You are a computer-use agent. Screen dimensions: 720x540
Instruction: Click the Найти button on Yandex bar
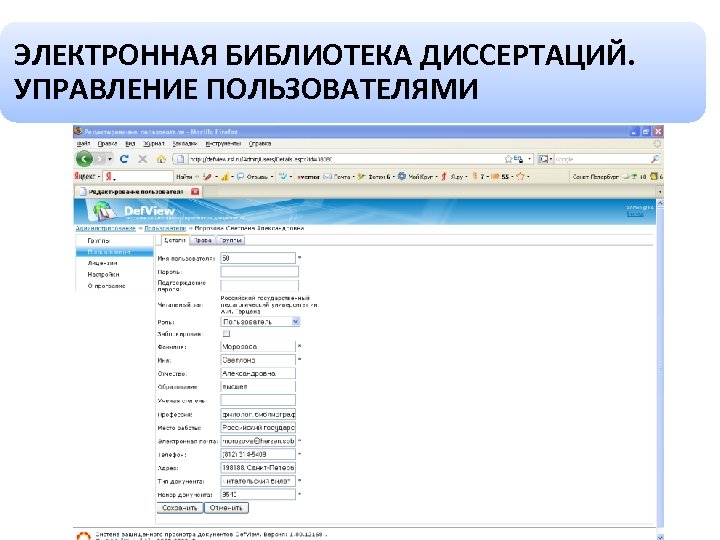pos(184,176)
